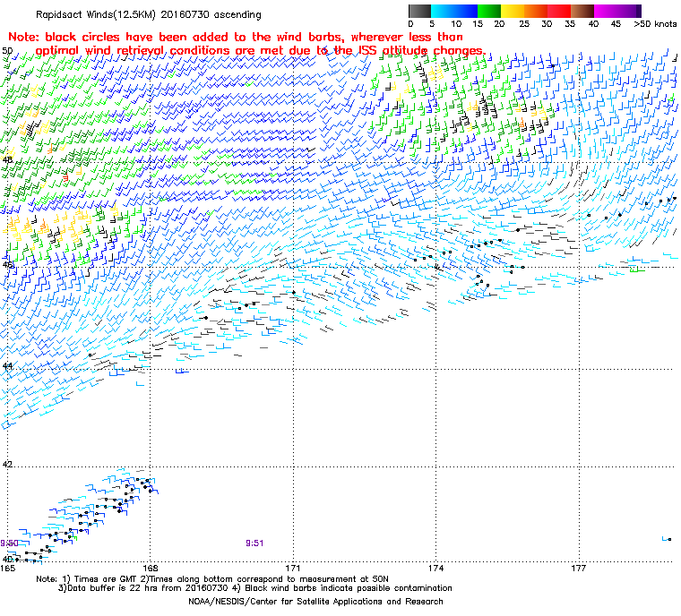Click the title 'Rapidscat Winds(12.5KM) 20160730 ascending'
Screen dimensions: 681x616
(x=149, y=14)
